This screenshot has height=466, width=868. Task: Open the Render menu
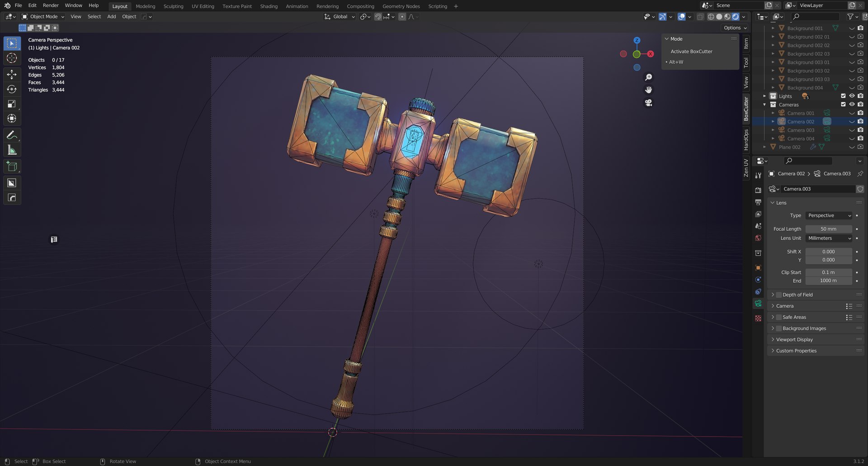pyautogui.click(x=51, y=5)
